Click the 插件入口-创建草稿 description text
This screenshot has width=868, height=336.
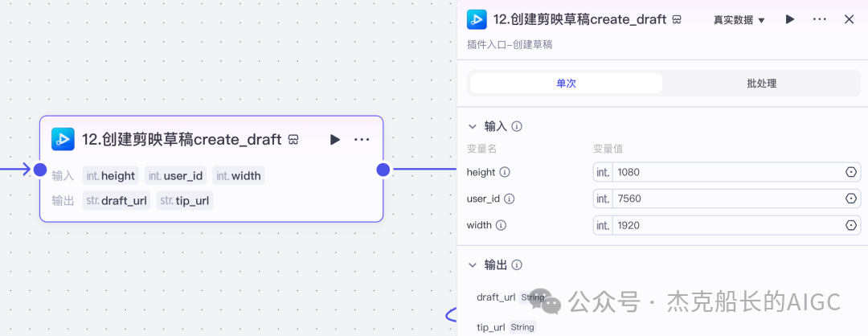(510, 45)
